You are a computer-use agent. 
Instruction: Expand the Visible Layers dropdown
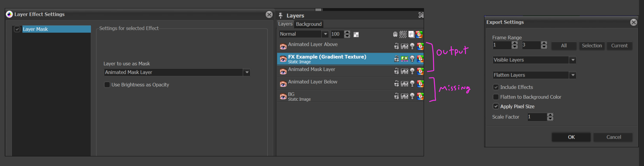[x=572, y=60]
